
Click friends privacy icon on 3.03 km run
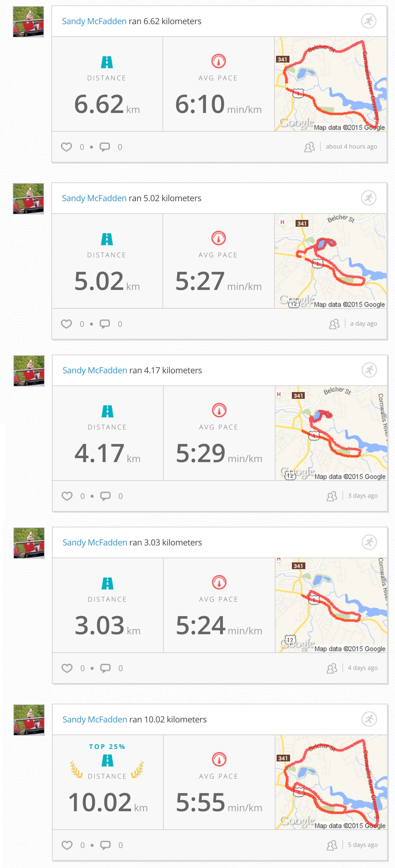tap(332, 668)
